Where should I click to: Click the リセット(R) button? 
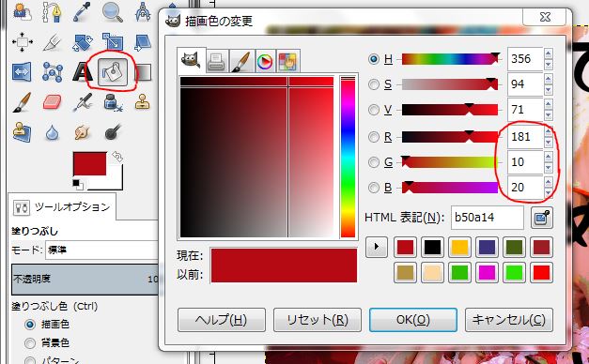point(318,320)
